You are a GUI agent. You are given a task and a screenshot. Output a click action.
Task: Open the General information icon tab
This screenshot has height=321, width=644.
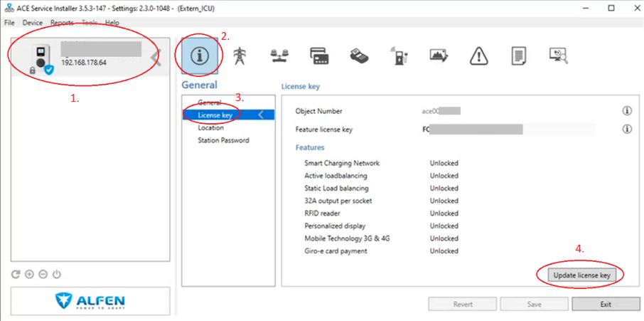200,56
